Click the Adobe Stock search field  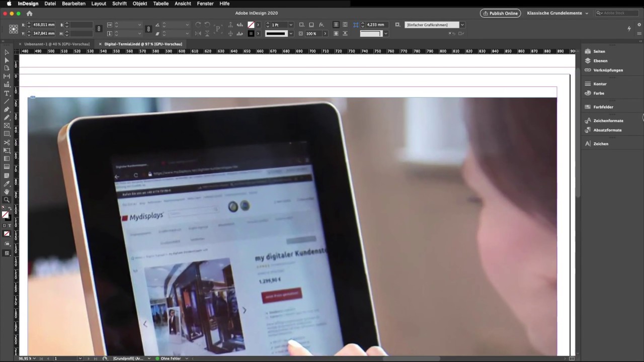point(616,13)
